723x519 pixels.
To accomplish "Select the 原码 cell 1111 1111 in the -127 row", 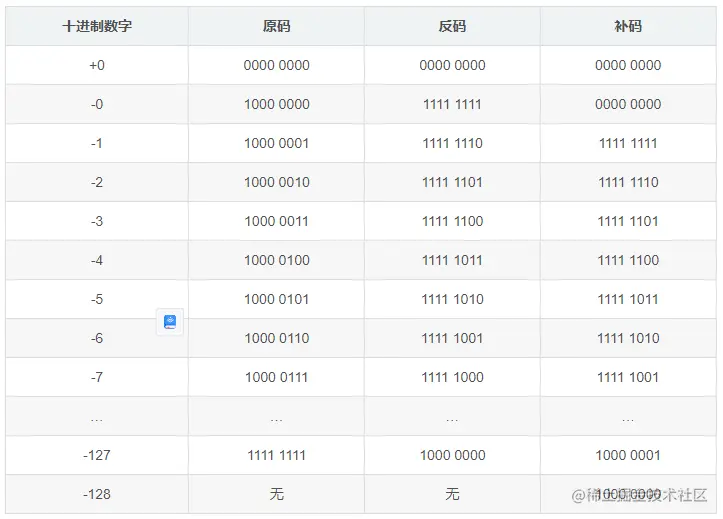I will click(x=276, y=455).
